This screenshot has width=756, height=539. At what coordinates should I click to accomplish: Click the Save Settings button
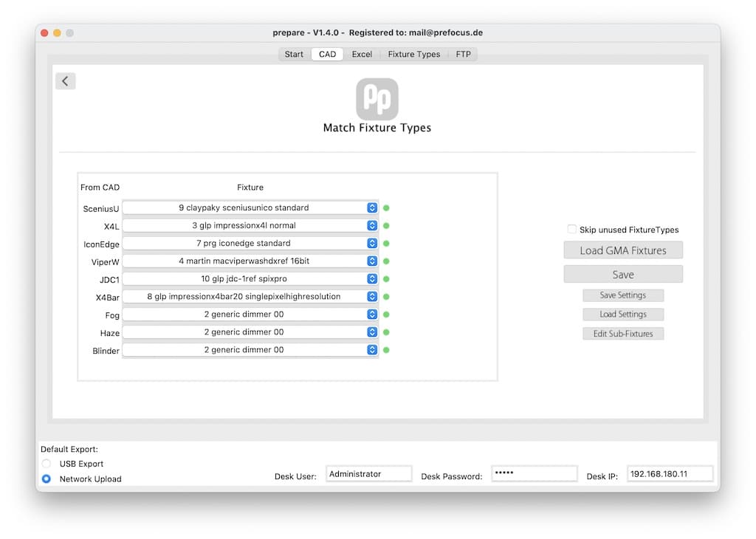click(622, 295)
